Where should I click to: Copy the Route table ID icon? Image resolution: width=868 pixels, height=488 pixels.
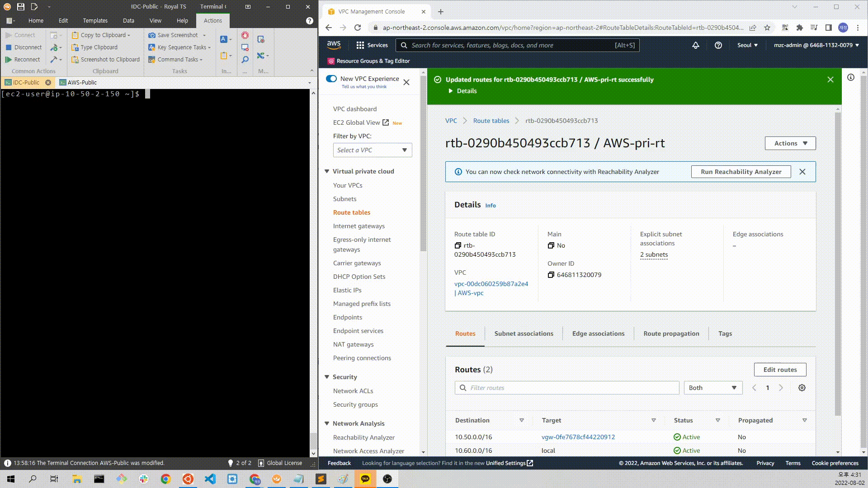coord(458,245)
